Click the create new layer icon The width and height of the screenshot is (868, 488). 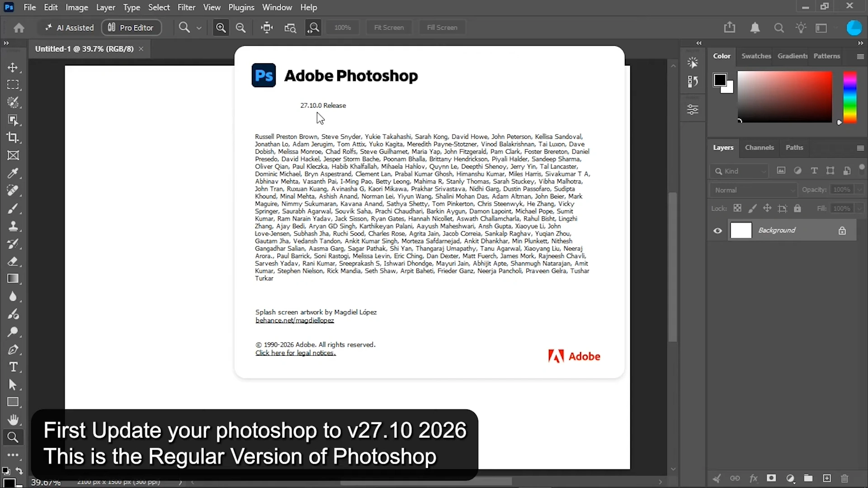(x=827, y=479)
